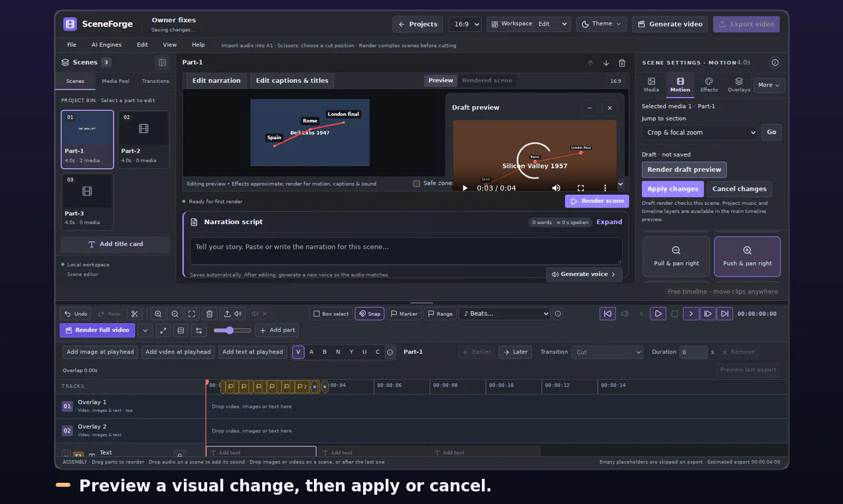Viewport: 843px width, 504px height.
Task: Expand the More settings tabs menu
Action: [x=769, y=85]
